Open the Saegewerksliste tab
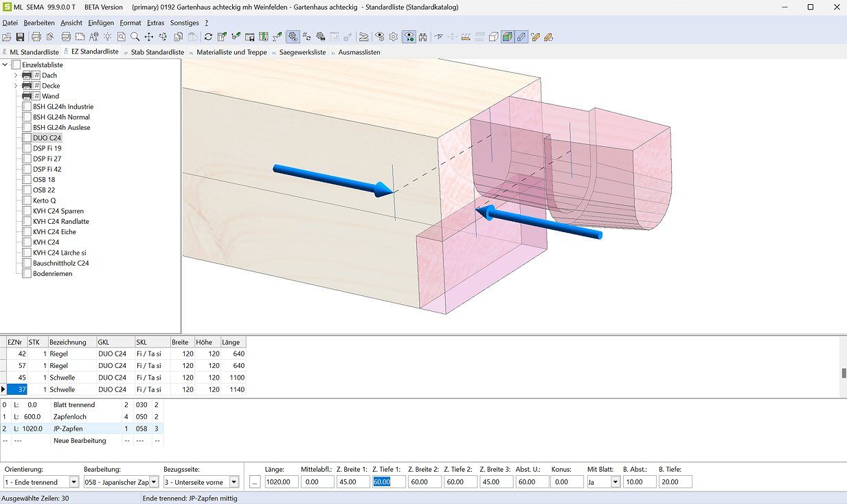The width and height of the screenshot is (847, 504). pos(299,52)
